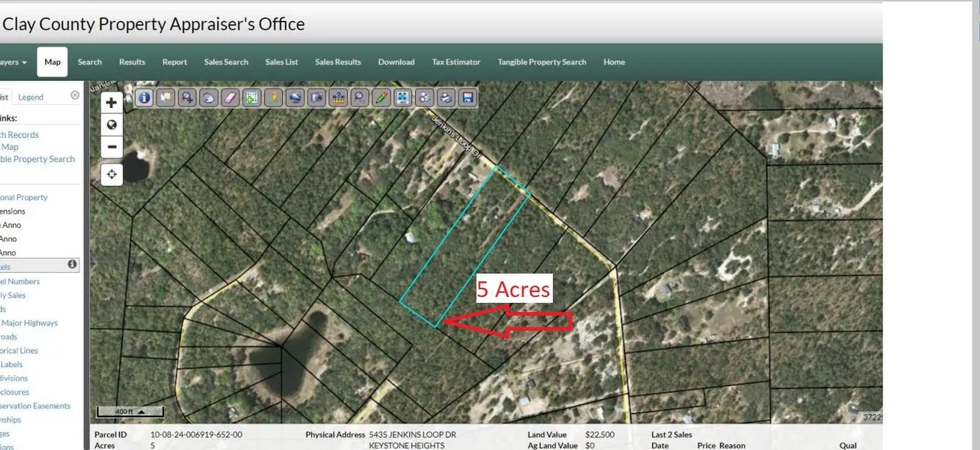The image size is (980, 450).
Task: Click the globe full-extent button
Action: (x=112, y=125)
